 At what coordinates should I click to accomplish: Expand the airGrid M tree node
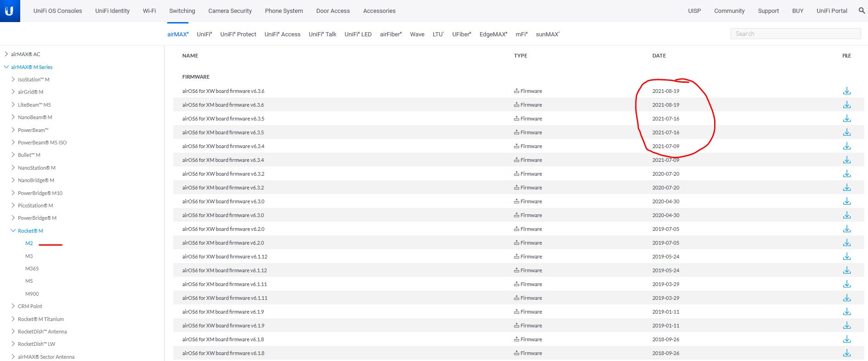[13, 92]
